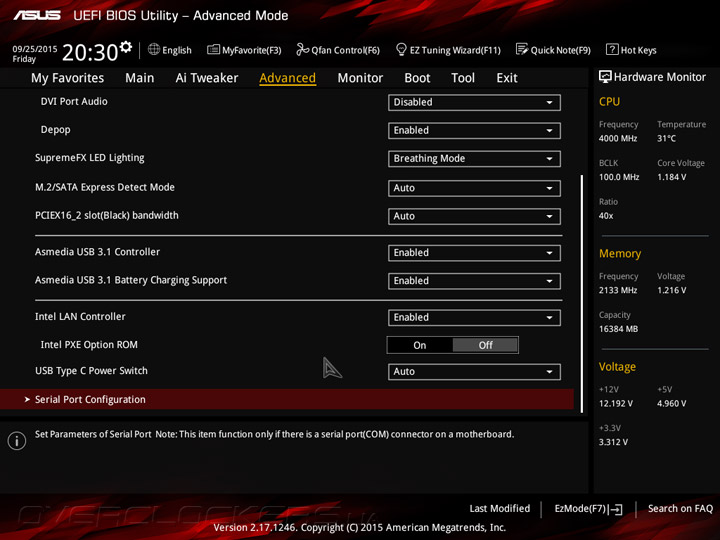Open the Exit tab
The width and height of the screenshot is (720, 540).
pos(507,78)
